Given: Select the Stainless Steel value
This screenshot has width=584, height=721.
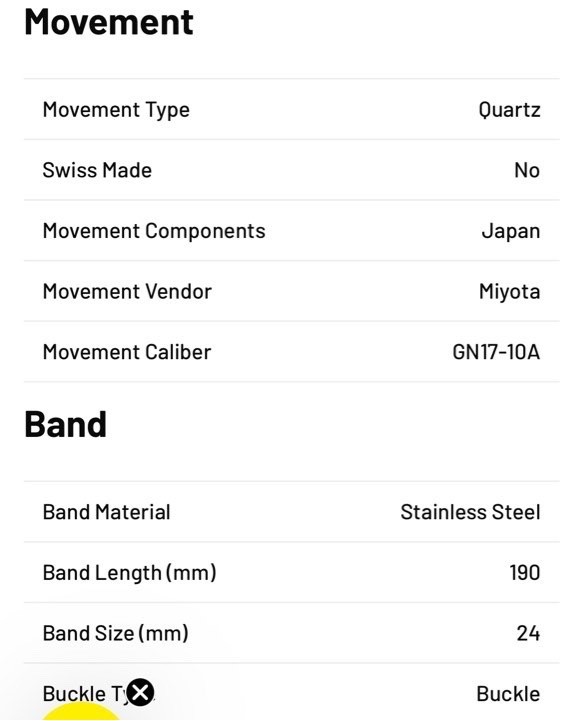Looking at the screenshot, I should tap(470, 512).
